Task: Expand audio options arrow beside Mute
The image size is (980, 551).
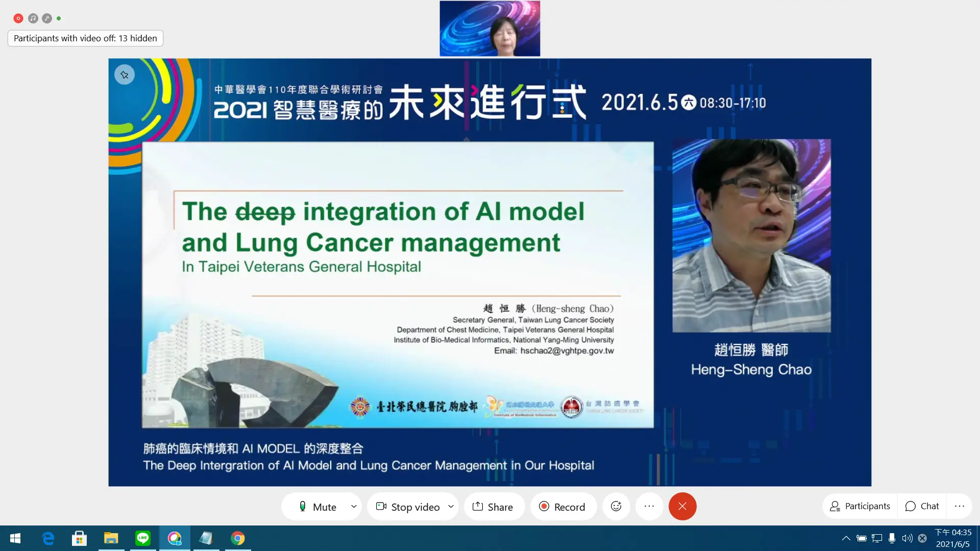Action: pos(354,507)
